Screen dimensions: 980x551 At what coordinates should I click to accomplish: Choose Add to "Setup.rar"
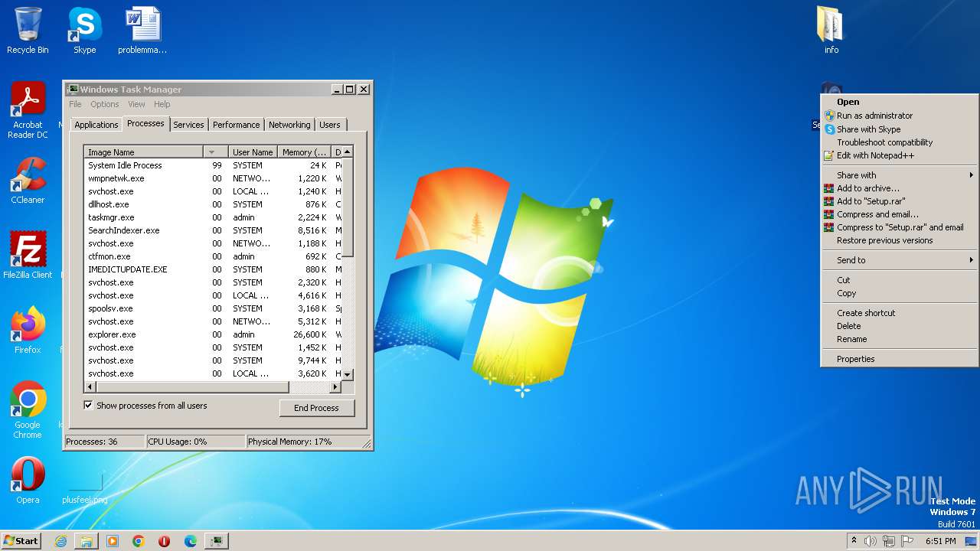[899, 201]
